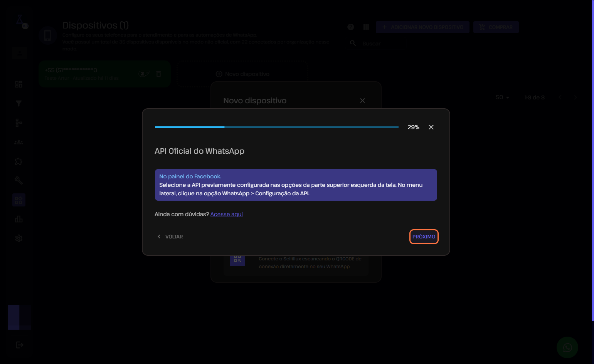The width and height of the screenshot is (594, 364).
Task: Go to next page arrow
Action: [x=575, y=97]
